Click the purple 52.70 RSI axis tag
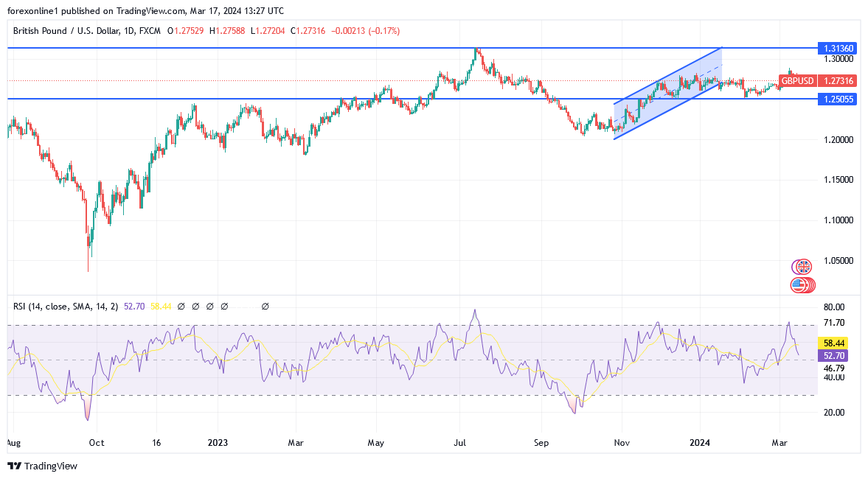The width and height of the screenshot is (868, 479). [833, 356]
